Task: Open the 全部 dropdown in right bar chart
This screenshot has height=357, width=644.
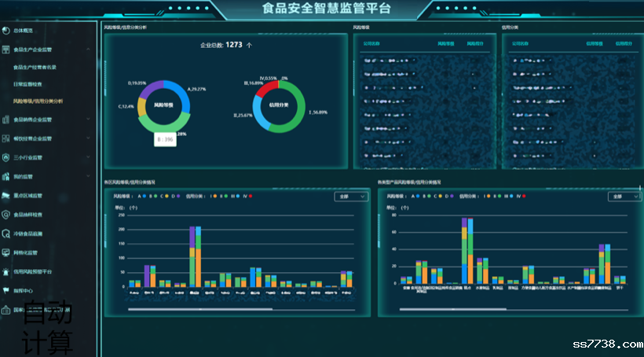Action: (620, 197)
